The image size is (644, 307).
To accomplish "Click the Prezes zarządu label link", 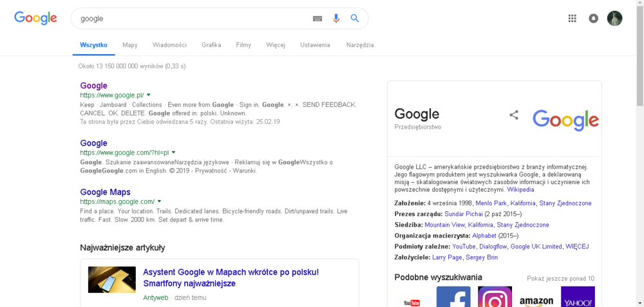I will click(x=419, y=214).
